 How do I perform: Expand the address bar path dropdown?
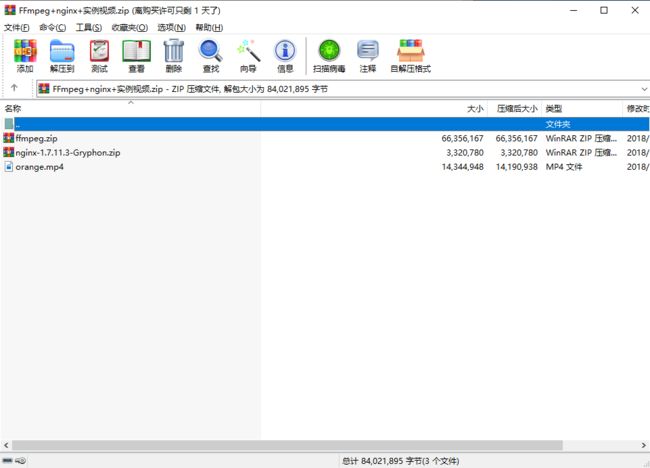[644, 89]
